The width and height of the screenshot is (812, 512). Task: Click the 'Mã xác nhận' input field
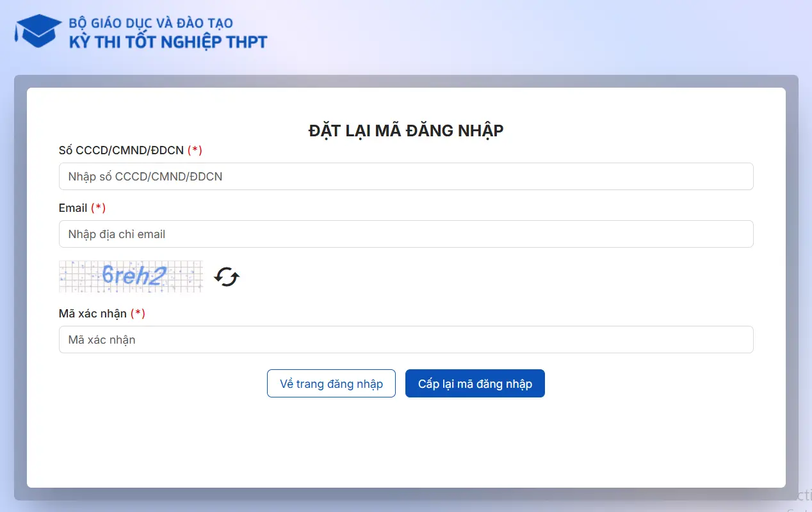pos(406,339)
